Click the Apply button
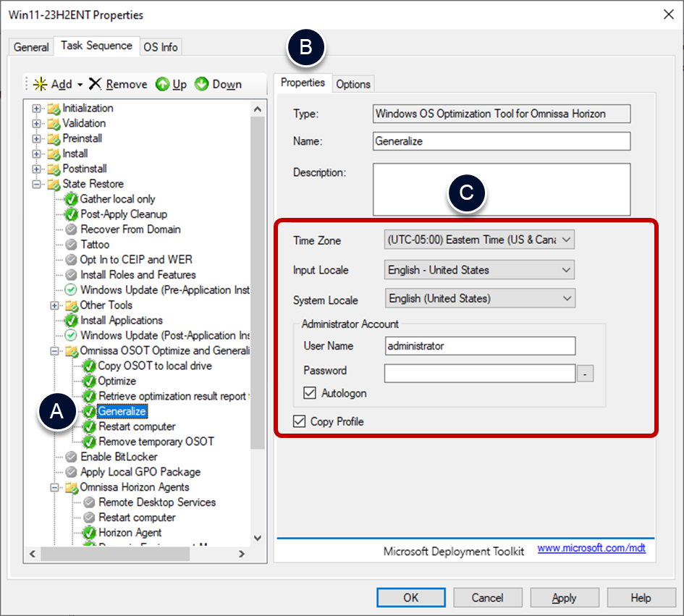This screenshot has width=684, height=616. point(564,598)
